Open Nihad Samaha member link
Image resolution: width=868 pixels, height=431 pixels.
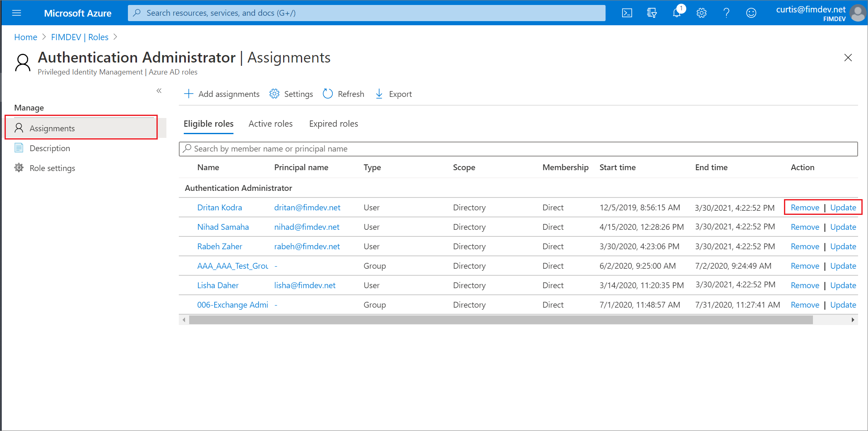click(x=223, y=227)
